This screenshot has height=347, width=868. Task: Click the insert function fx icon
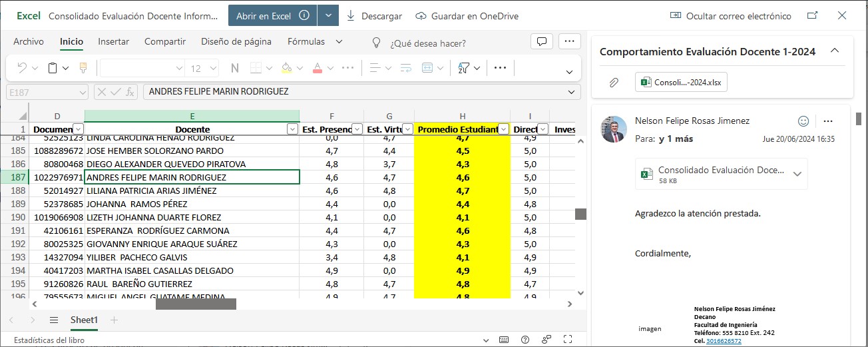click(x=130, y=92)
